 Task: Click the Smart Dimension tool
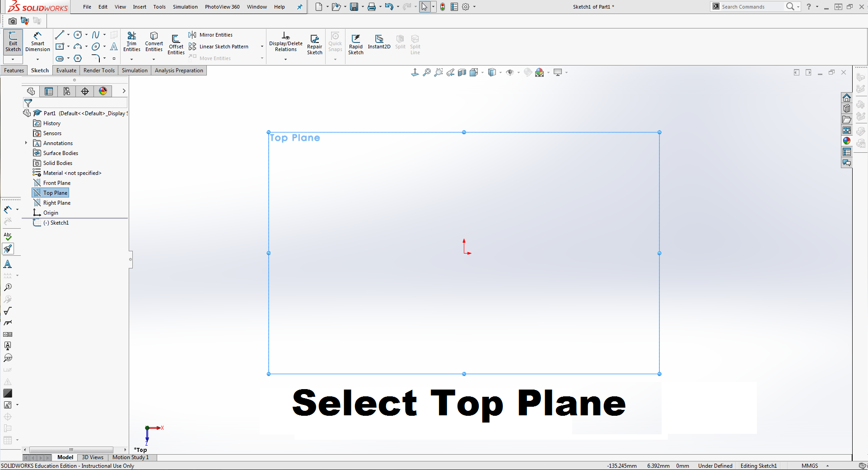click(x=37, y=42)
